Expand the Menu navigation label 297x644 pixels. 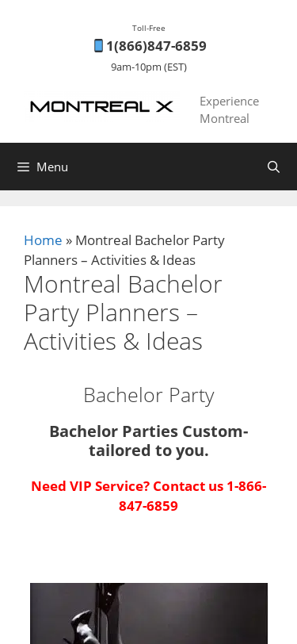[x=52, y=167]
